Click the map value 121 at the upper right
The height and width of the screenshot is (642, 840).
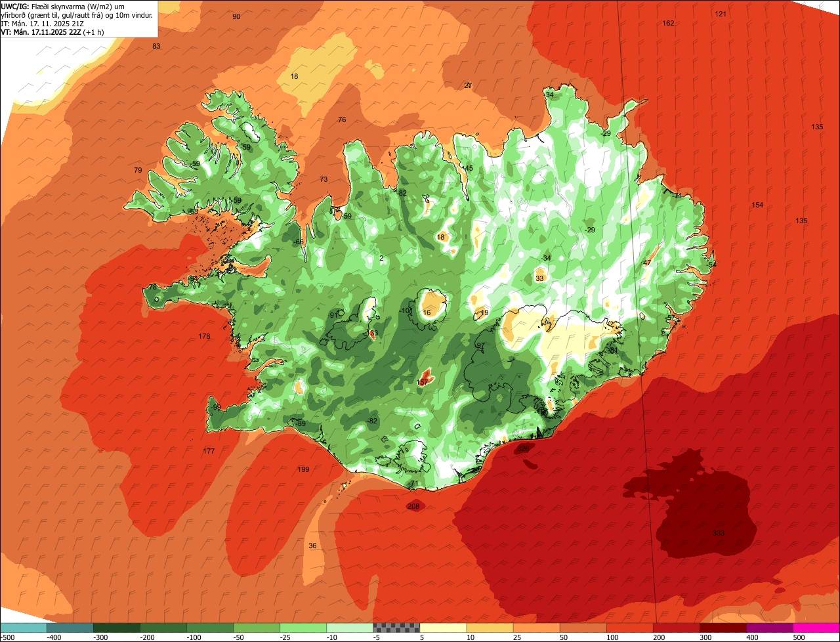721,14
